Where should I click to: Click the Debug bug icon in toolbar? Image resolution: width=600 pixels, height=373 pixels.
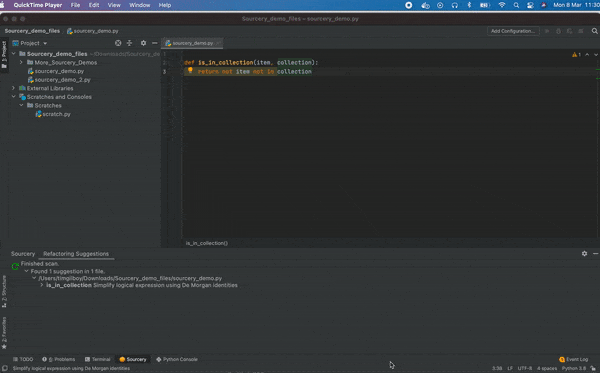(558, 31)
